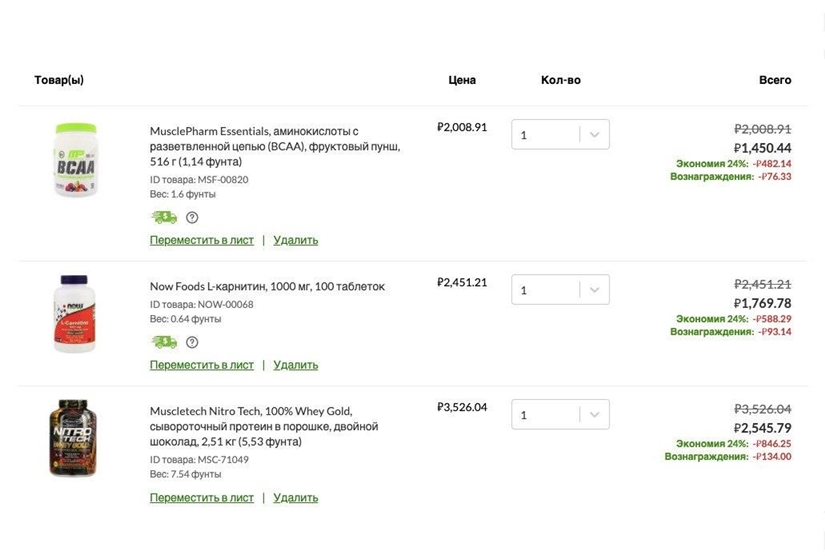Open the Now Foods L-carnitine bottle image

pyautogui.click(x=75, y=313)
